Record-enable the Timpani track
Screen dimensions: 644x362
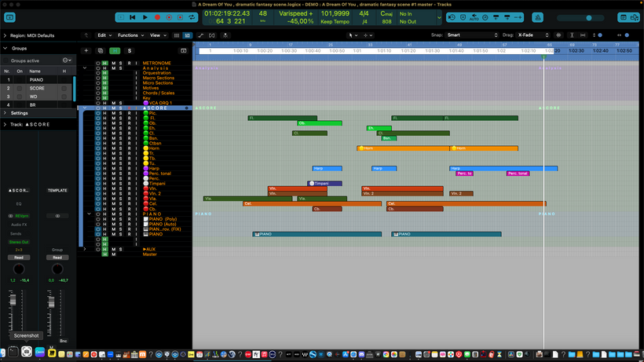129,184
